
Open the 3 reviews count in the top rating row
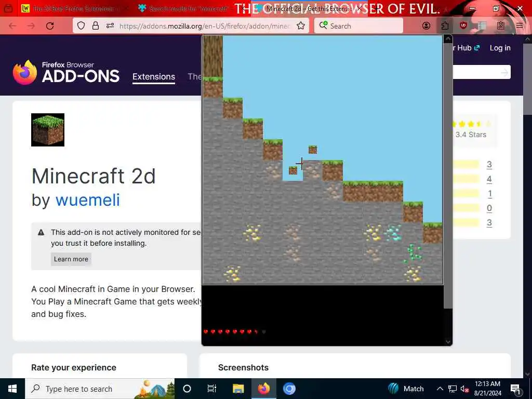click(489, 165)
